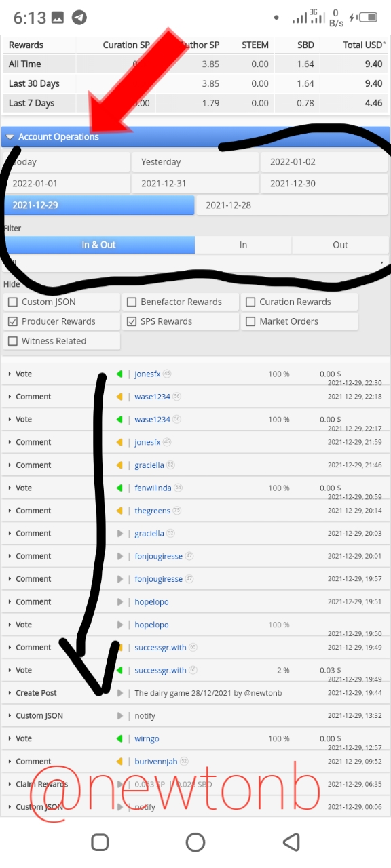The height and width of the screenshot is (868, 391).
Task: Click gray arrow icon on Create Post row
Action: pos(119,693)
